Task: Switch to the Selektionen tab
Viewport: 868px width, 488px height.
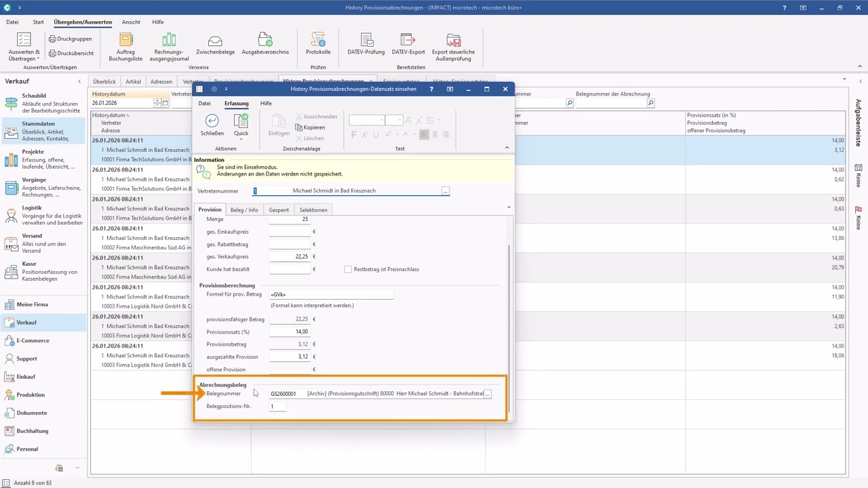Action: (313, 209)
